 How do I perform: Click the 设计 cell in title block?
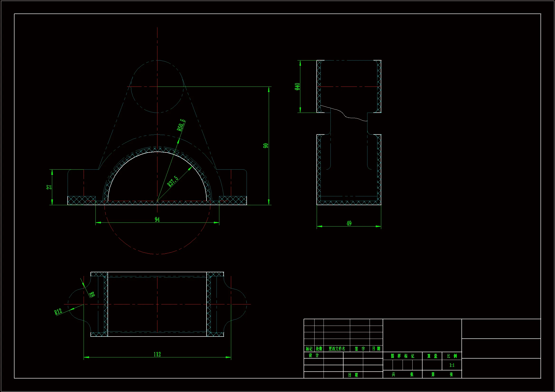tap(314, 355)
